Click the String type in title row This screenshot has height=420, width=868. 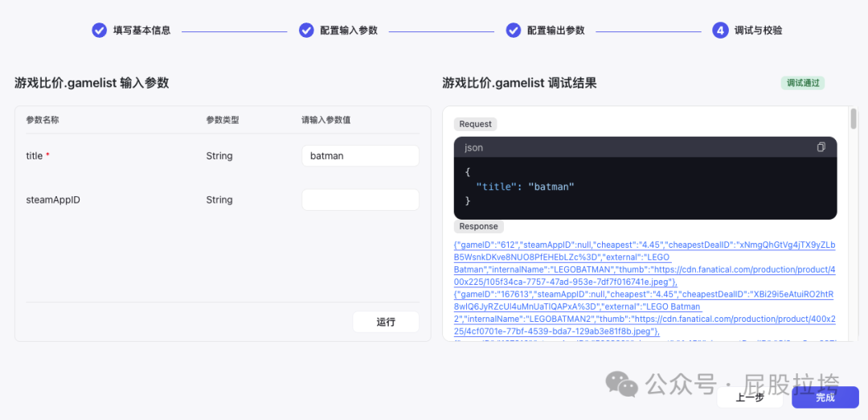point(219,156)
